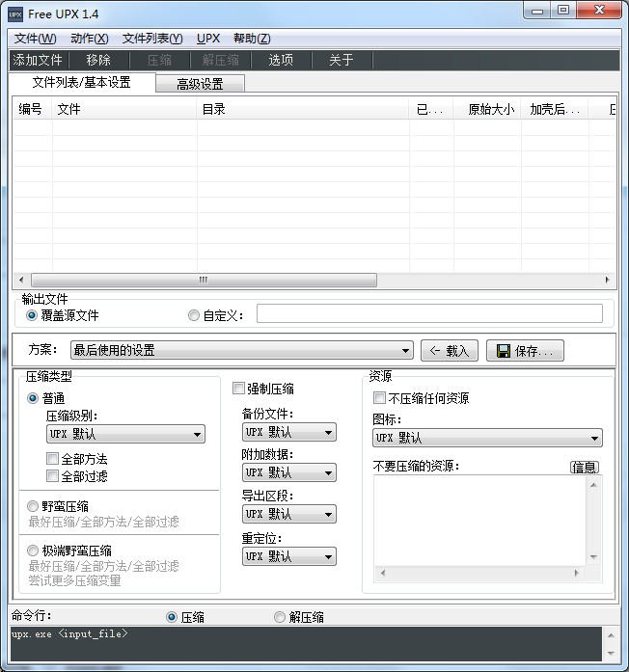Click the custom output path field
Image resolution: width=629 pixels, height=672 pixels.
[429, 313]
